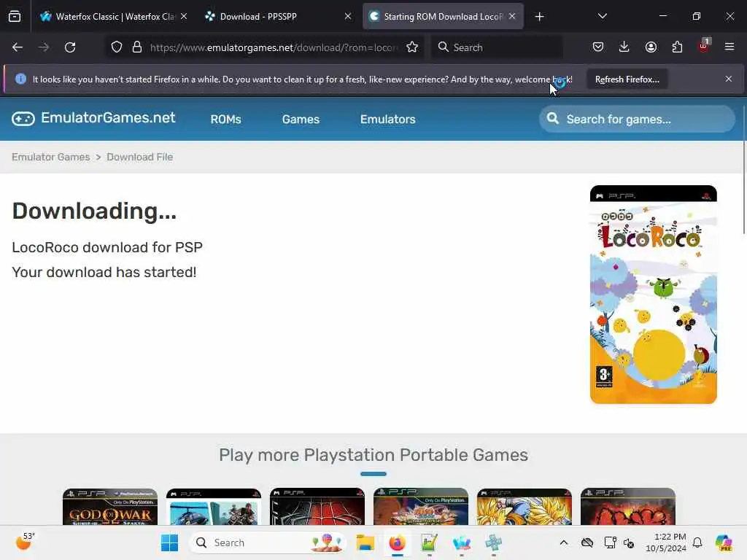Open the EmulatorGames.net logo link
This screenshot has width=747, height=560.
[94, 118]
